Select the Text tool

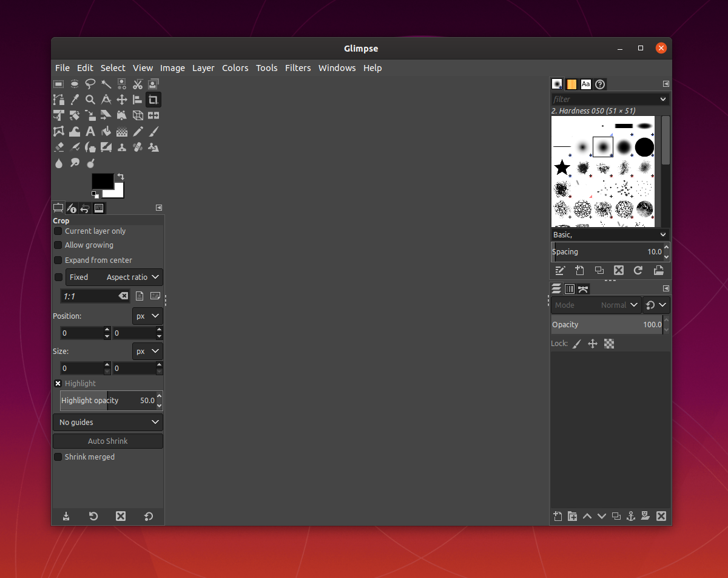tap(90, 131)
